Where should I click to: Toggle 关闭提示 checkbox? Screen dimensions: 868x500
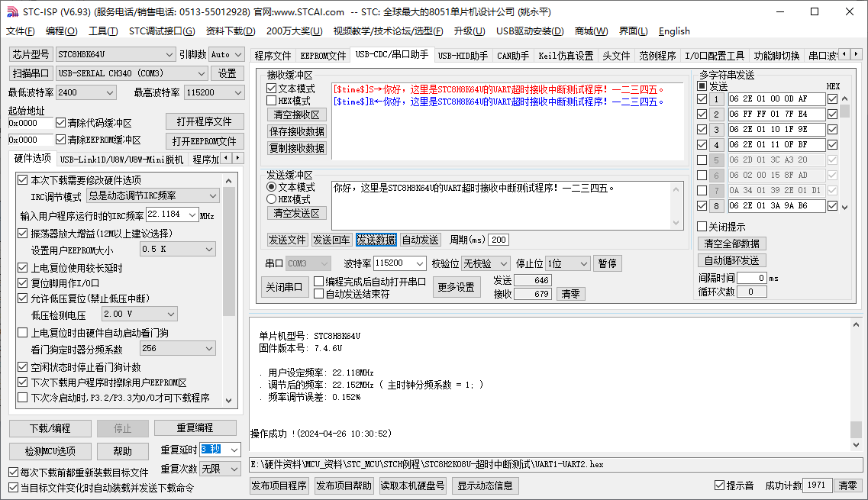[702, 227]
